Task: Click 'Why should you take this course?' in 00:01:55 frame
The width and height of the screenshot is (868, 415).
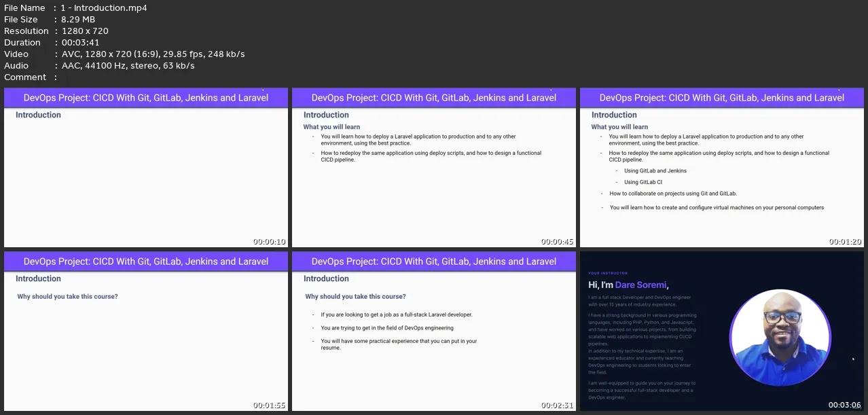Action: point(67,297)
